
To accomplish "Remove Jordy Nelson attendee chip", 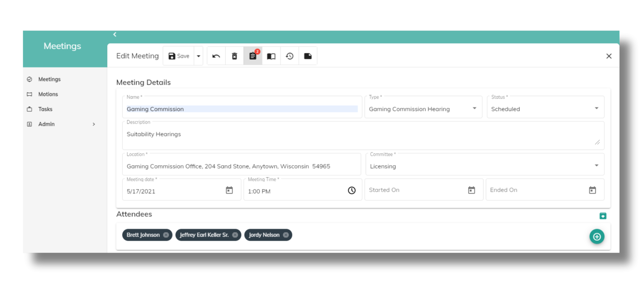I will 286,235.
